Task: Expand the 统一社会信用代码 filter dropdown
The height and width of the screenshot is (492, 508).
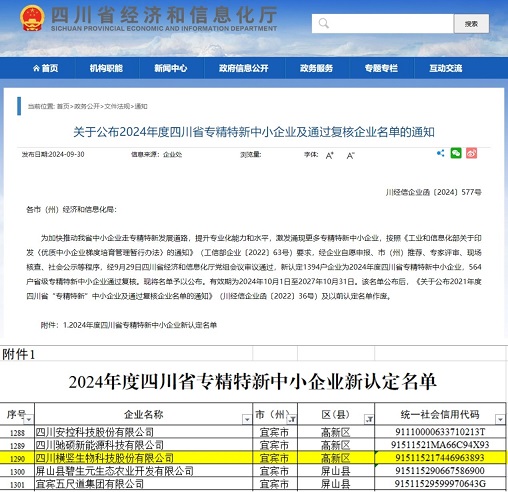Action: pyautogui.click(x=500, y=419)
